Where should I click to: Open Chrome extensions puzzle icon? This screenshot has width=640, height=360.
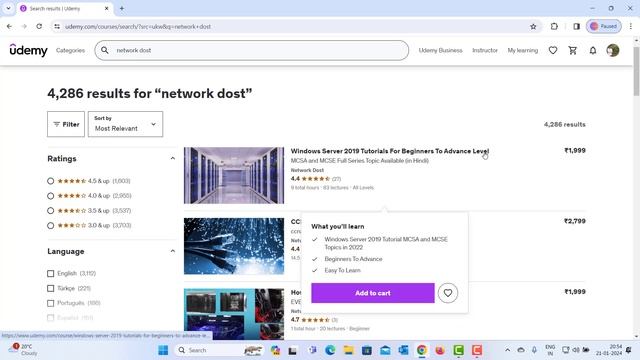coord(554,27)
